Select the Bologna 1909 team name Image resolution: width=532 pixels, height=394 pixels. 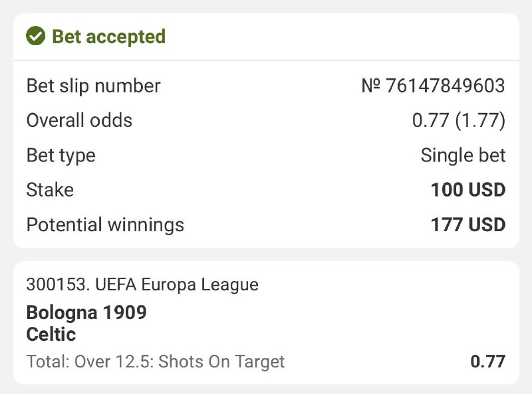click(86, 312)
